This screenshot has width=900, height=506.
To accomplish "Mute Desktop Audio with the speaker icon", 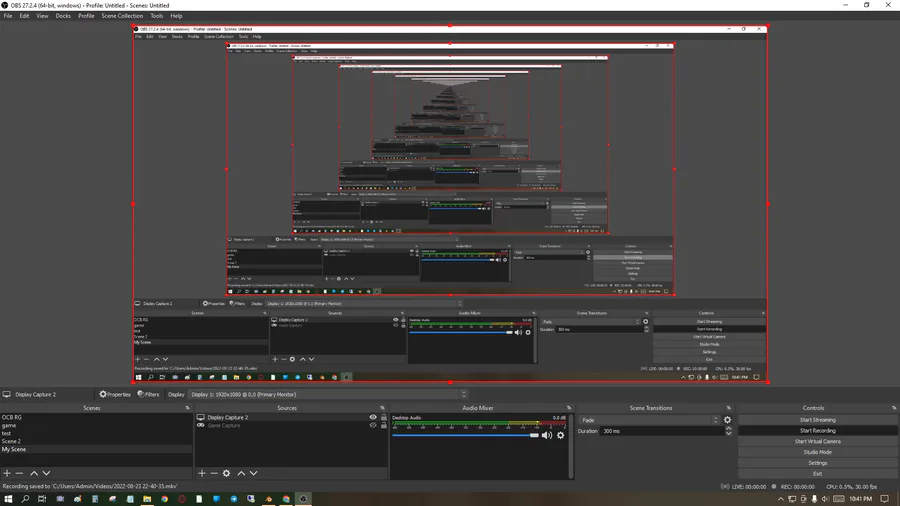I will click(x=547, y=435).
